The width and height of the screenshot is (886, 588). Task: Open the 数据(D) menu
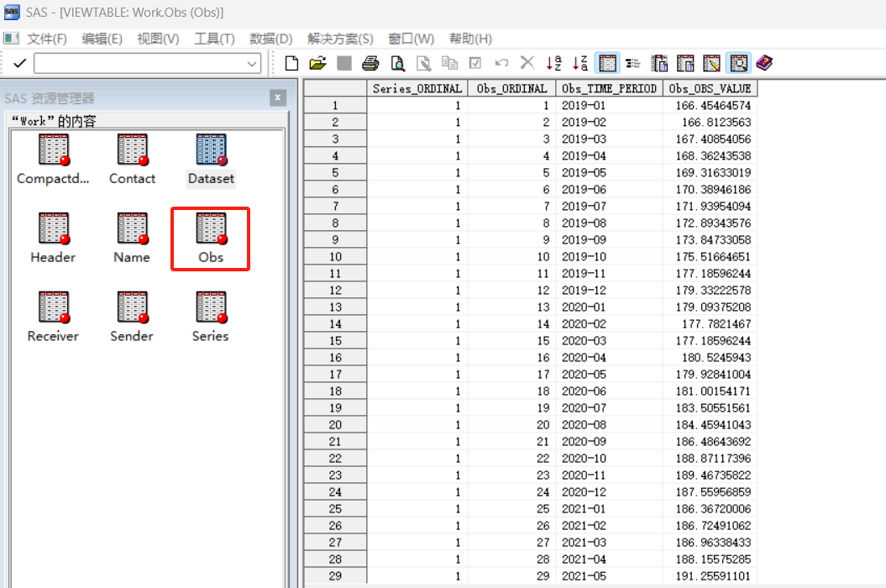[x=270, y=39]
